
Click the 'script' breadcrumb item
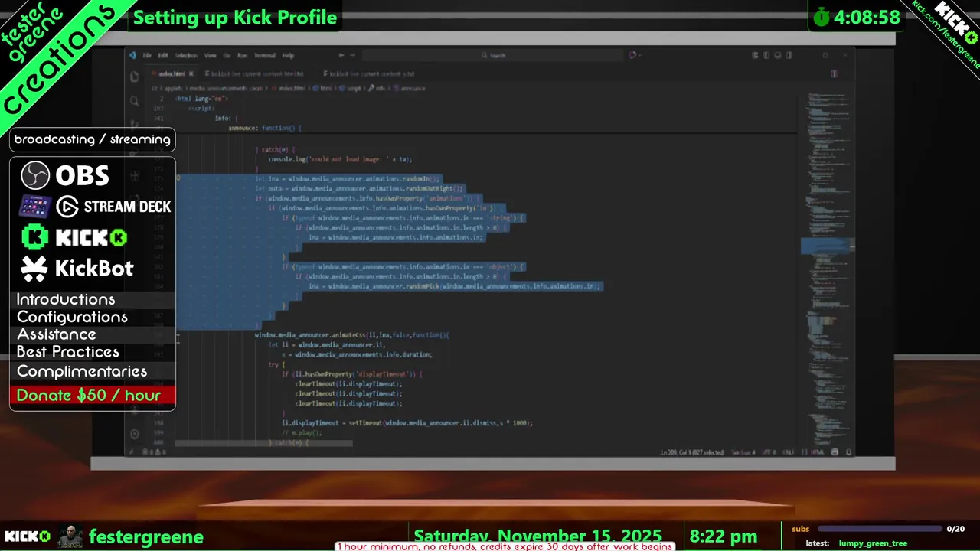352,88
